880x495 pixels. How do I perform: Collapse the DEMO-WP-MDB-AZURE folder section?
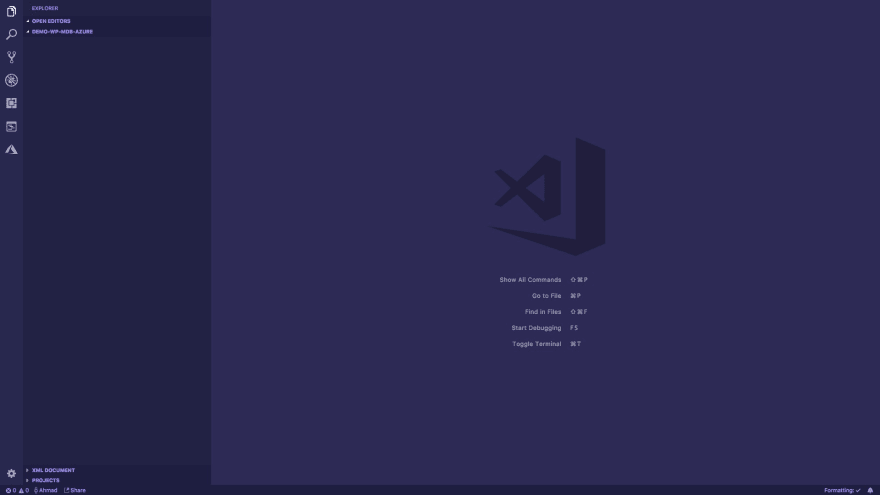tap(117, 32)
